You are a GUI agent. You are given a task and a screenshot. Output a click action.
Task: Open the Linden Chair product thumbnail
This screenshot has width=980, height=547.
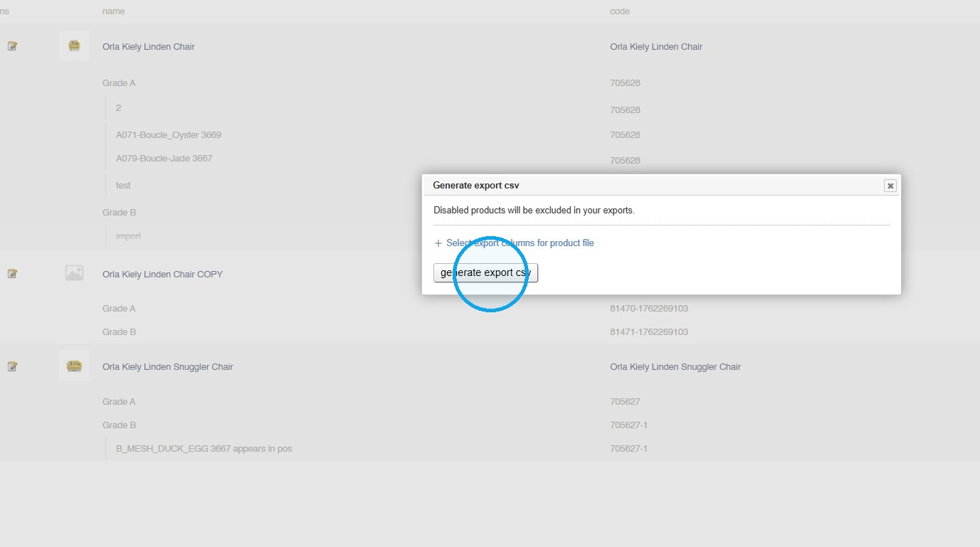point(74,46)
